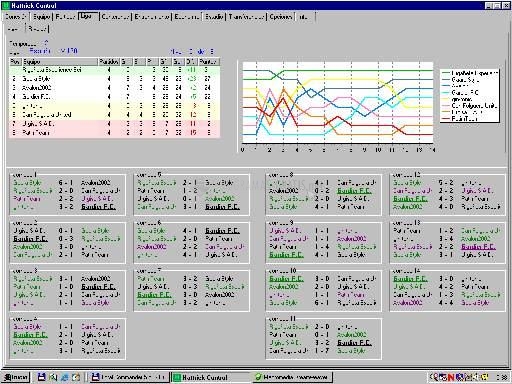512x384 pixels.
Task: Select the position 2 team row in standings
Action: point(115,79)
